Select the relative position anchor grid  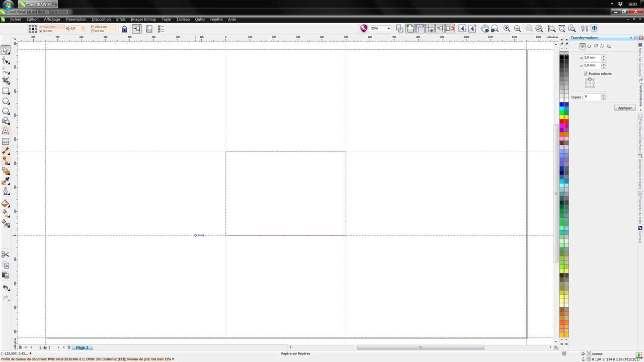pyautogui.click(x=590, y=83)
